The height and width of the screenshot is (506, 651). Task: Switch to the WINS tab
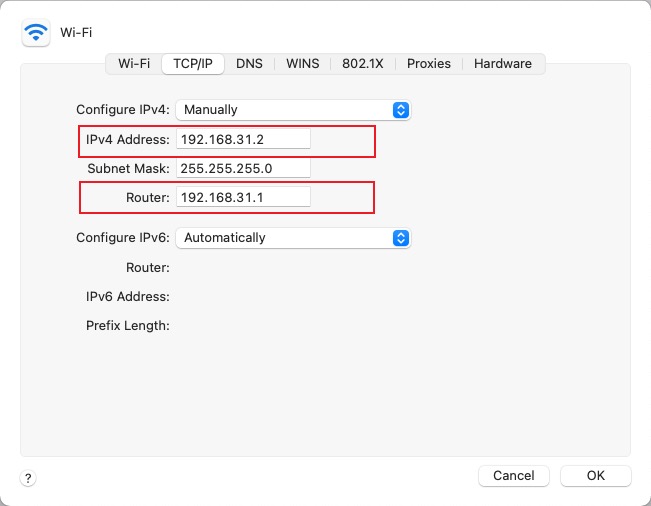point(303,64)
